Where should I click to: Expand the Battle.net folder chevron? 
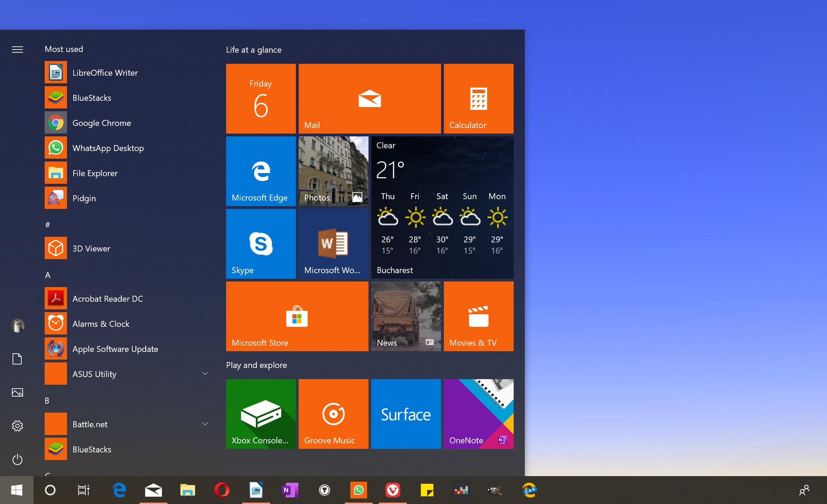tap(205, 424)
